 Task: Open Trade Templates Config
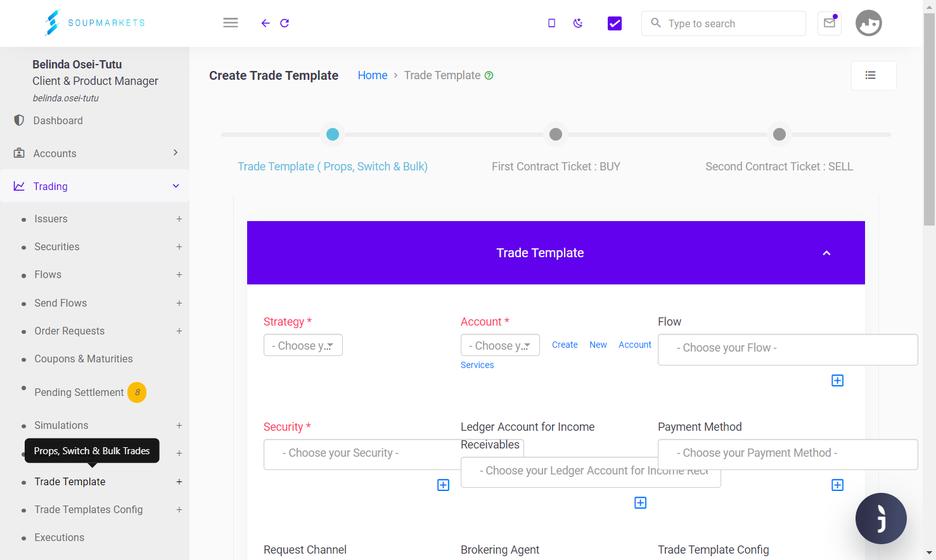pos(89,509)
